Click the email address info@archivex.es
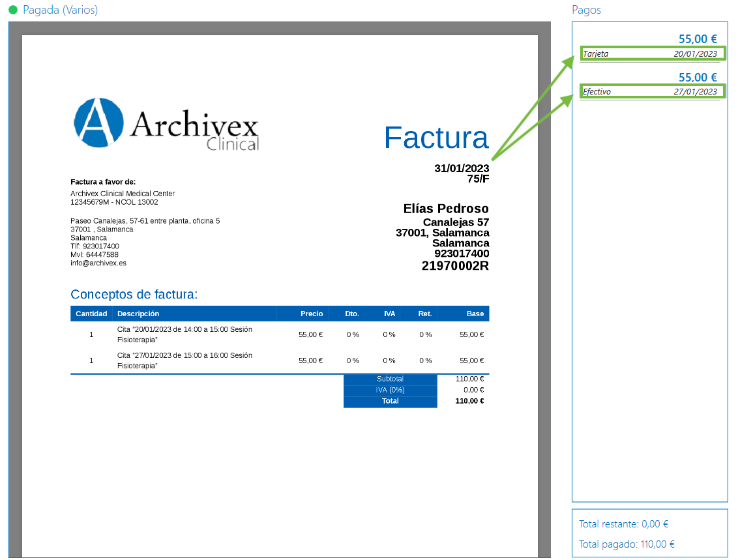Image resolution: width=738 pixels, height=560 pixels. tap(98, 263)
